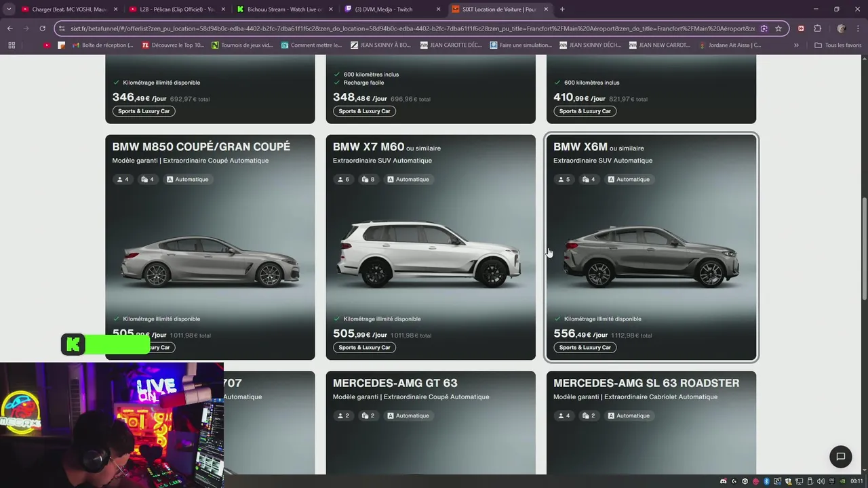Click Sports & Luxury Car tag on BMW X7 M60
The height and width of the screenshot is (488, 868).
click(x=364, y=347)
